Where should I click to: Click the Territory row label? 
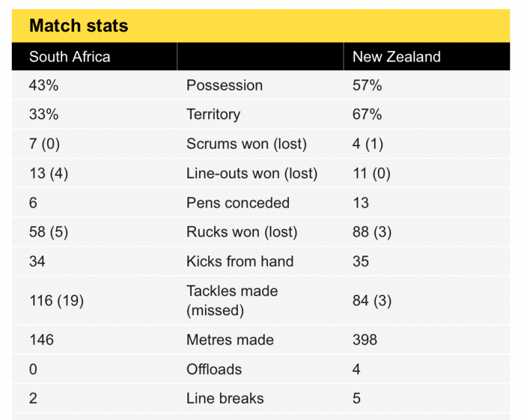pos(214,115)
